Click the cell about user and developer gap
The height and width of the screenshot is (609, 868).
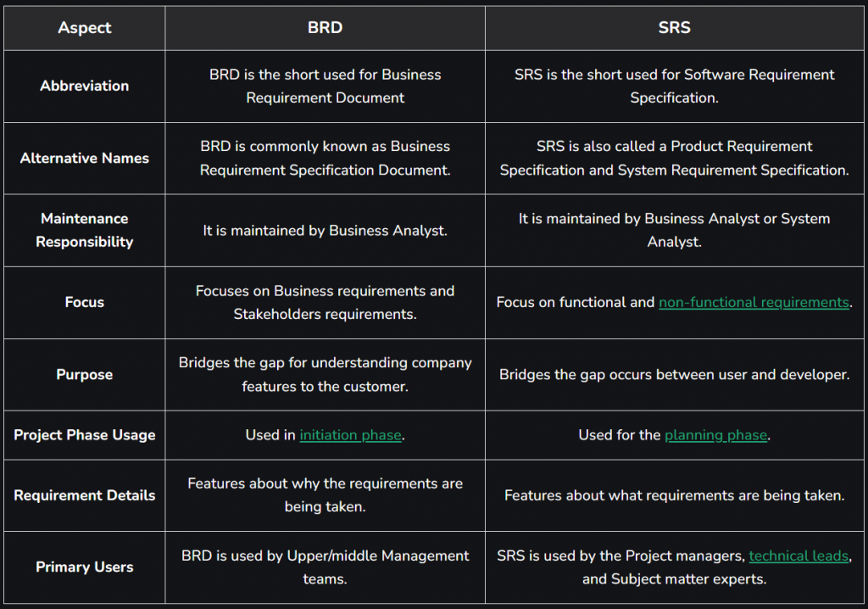[674, 375]
